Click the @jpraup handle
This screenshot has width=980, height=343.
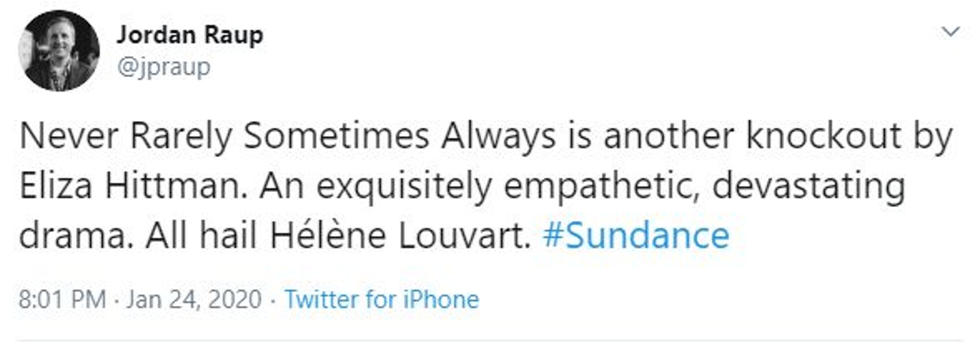click(x=164, y=67)
